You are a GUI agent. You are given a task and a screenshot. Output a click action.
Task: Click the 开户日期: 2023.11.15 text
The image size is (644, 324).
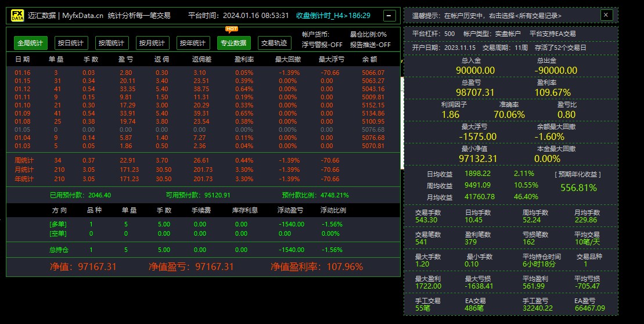(x=444, y=48)
